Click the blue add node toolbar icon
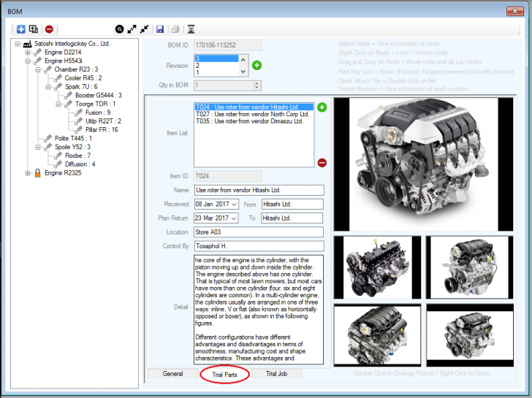 21,29
